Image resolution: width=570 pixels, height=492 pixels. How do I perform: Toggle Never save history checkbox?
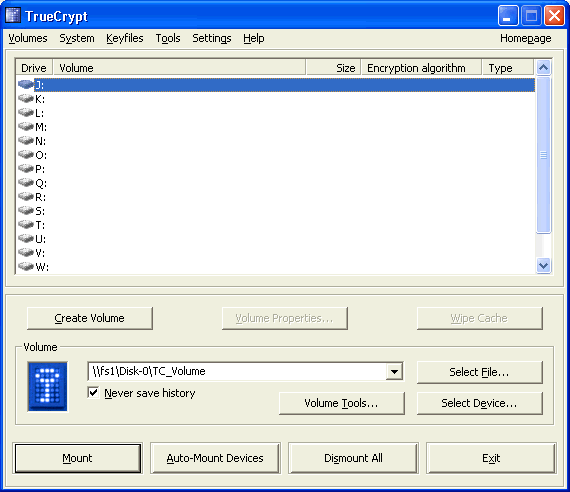click(93, 393)
